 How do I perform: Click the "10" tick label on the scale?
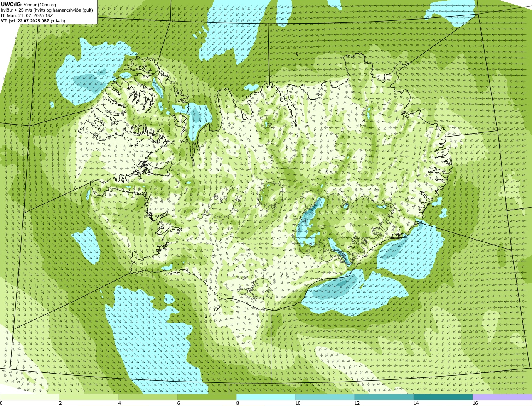[x=298, y=403]
